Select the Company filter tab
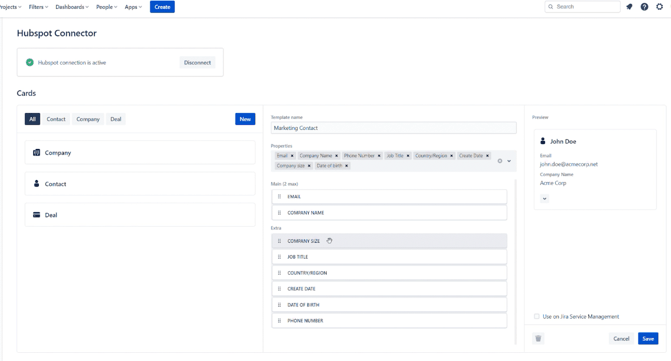 pos(88,119)
